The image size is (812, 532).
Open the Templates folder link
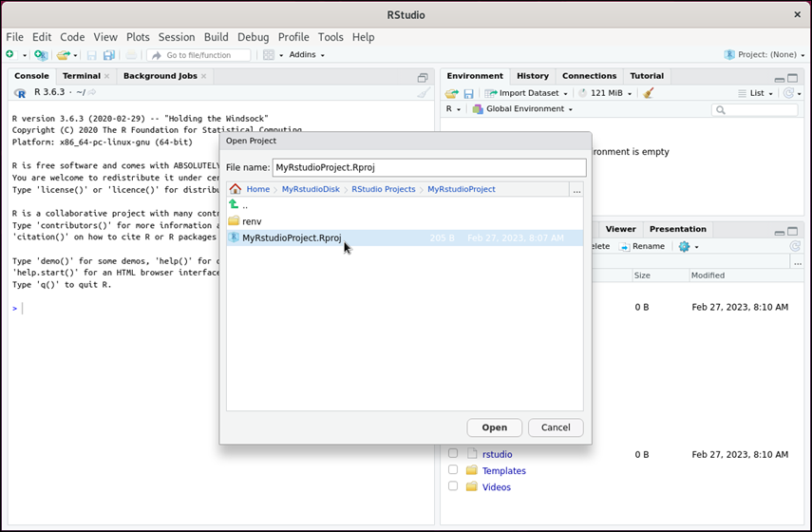coord(504,471)
